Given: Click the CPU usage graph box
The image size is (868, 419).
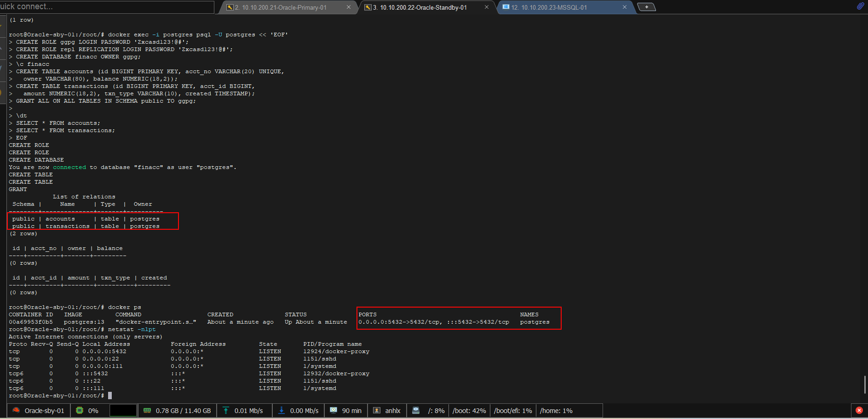Looking at the screenshot, I should (x=123, y=410).
